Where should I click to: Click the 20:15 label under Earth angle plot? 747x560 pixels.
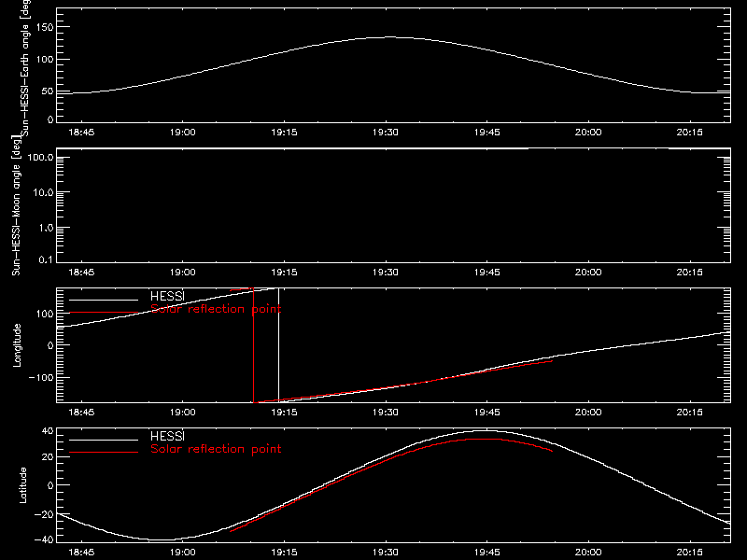[689, 133]
